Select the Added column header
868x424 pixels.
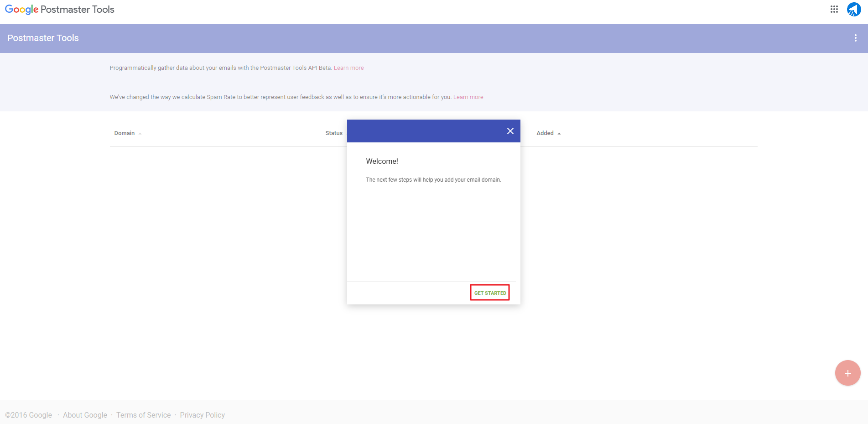pos(545,133)
